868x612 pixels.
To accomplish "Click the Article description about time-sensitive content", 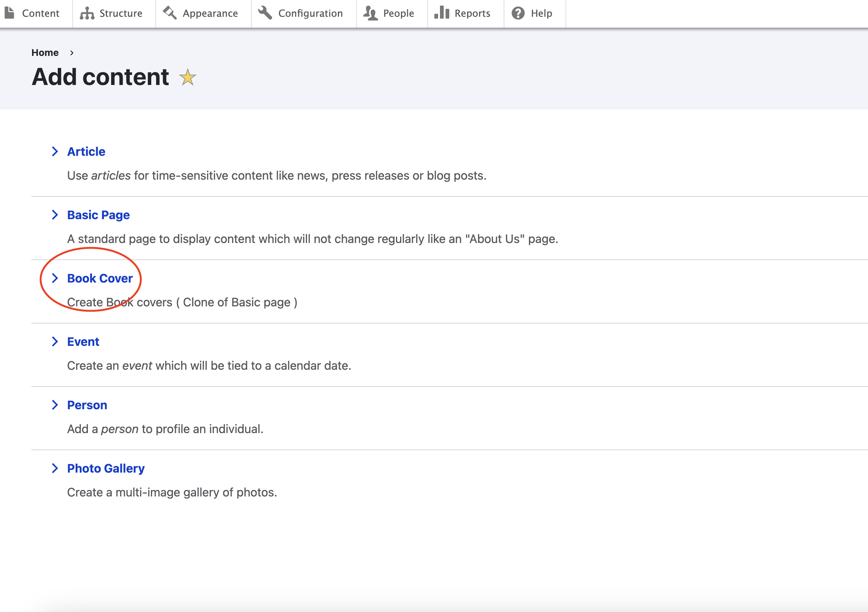I will [x=277, y=176].
